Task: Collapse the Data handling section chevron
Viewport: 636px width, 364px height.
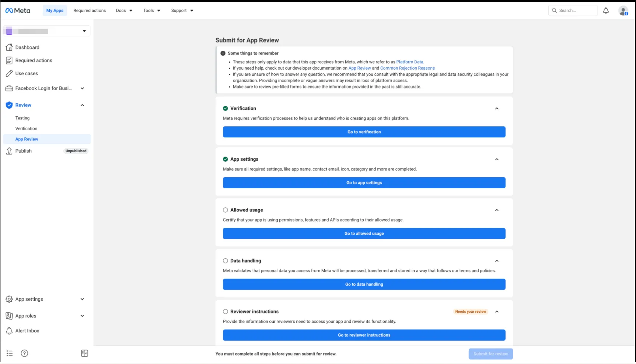Action: coord(497,261)
